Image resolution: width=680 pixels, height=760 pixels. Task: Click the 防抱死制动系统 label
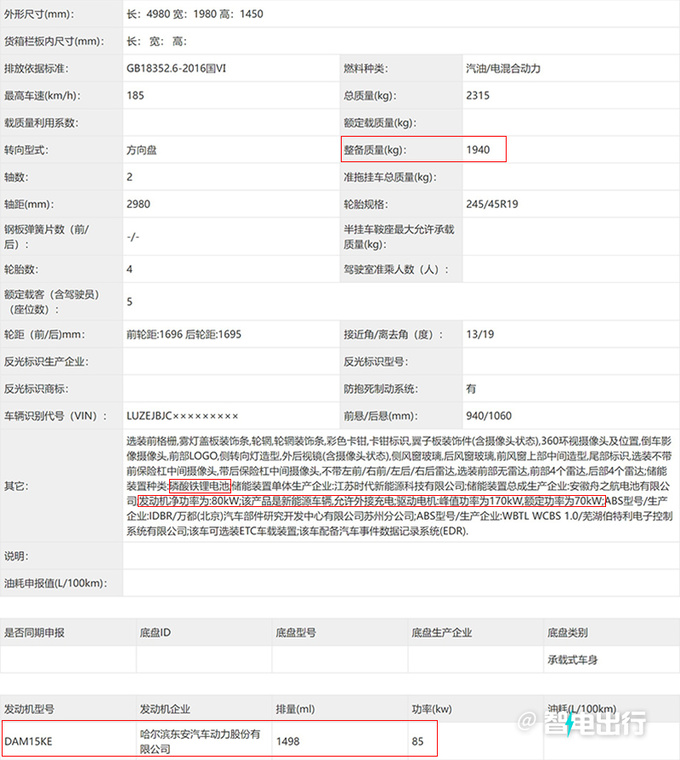pyautogui.click(x=381, y=389)
